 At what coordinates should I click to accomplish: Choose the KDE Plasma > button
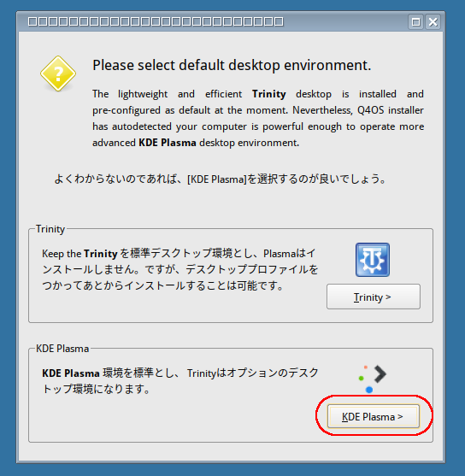pyautogui.click(x=374, y=416)
